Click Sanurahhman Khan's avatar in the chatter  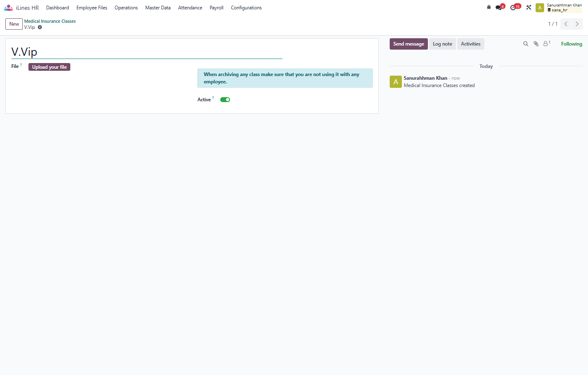coord(395,82)
